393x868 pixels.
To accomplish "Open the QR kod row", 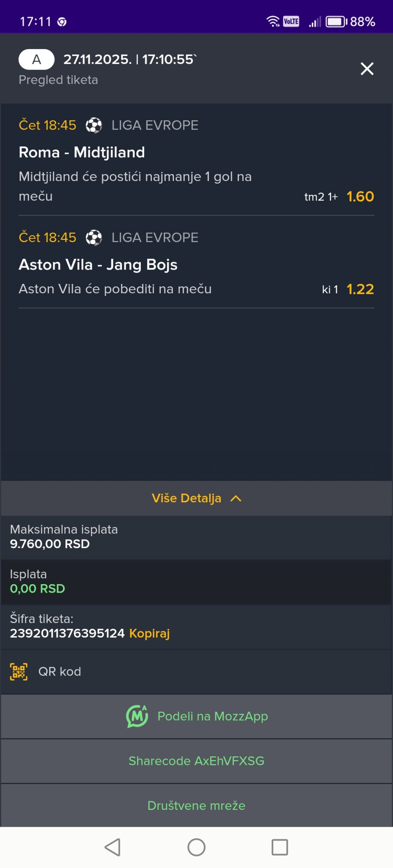I will pyautogui.click(x=60, y=672).
